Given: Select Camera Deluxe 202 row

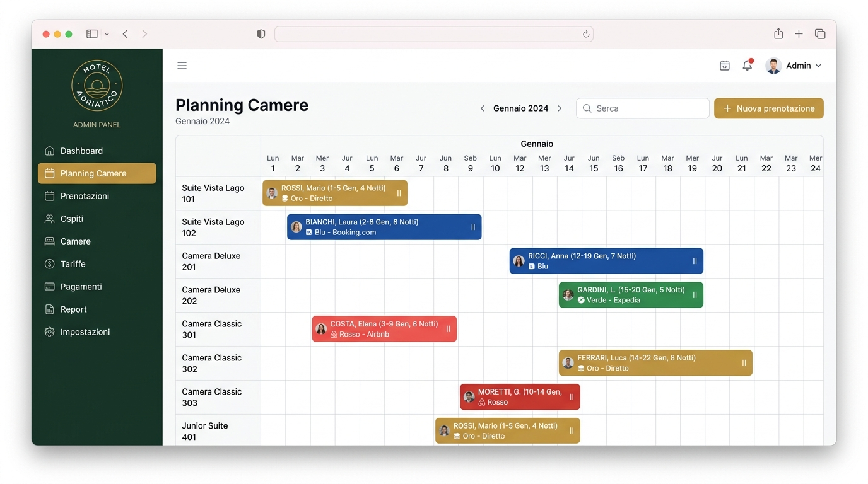Looking at the screenshot, I should click(x=218, y=296).
